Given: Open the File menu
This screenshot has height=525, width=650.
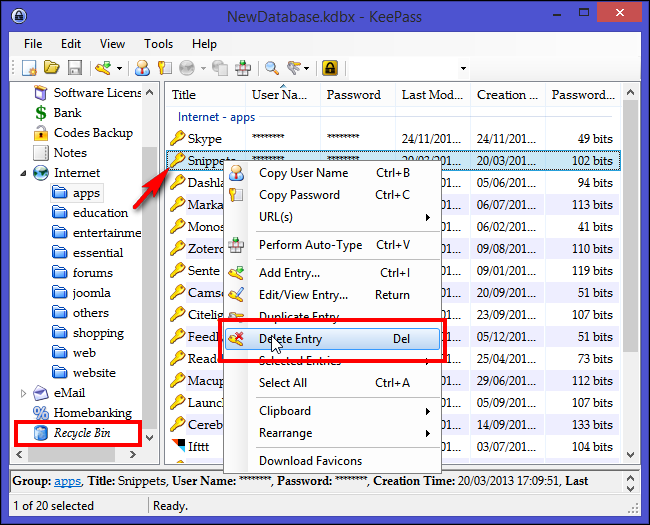Looking at the screenshot, I should 33,44.
